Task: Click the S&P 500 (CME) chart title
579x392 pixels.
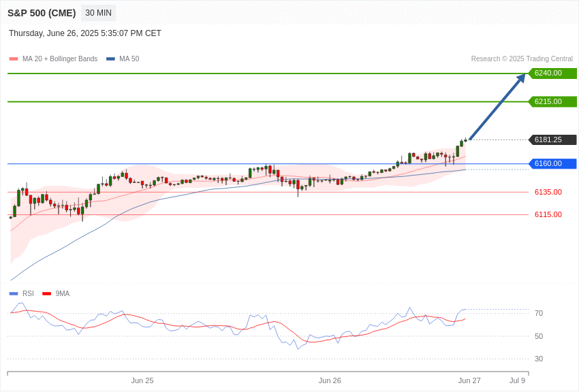Action: click(x=42, y=13)
